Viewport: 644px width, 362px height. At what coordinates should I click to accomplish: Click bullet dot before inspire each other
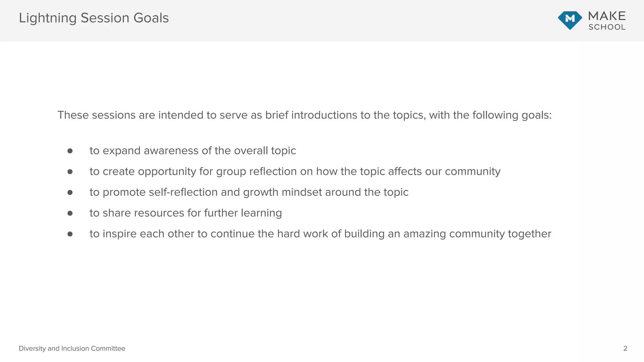point(70,234)
